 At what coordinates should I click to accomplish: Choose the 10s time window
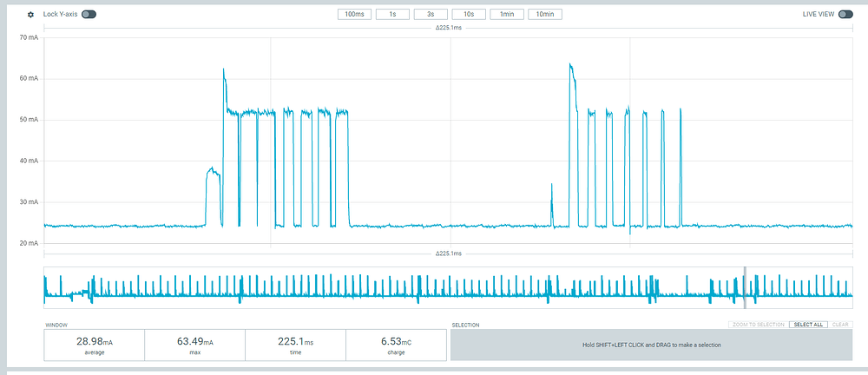tap(469, 15)
